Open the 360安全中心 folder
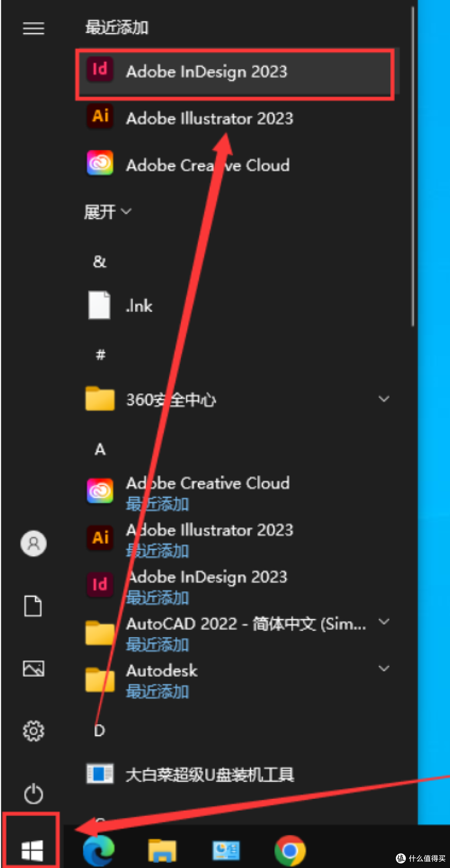 [237, 399]
